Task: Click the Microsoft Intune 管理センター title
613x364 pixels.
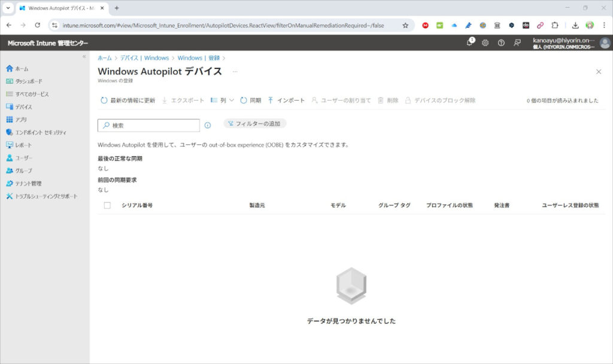Action: point(48,43)
